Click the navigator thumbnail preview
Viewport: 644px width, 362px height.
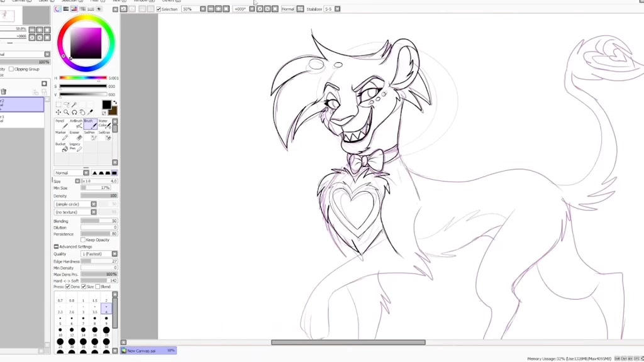point(8,15)
